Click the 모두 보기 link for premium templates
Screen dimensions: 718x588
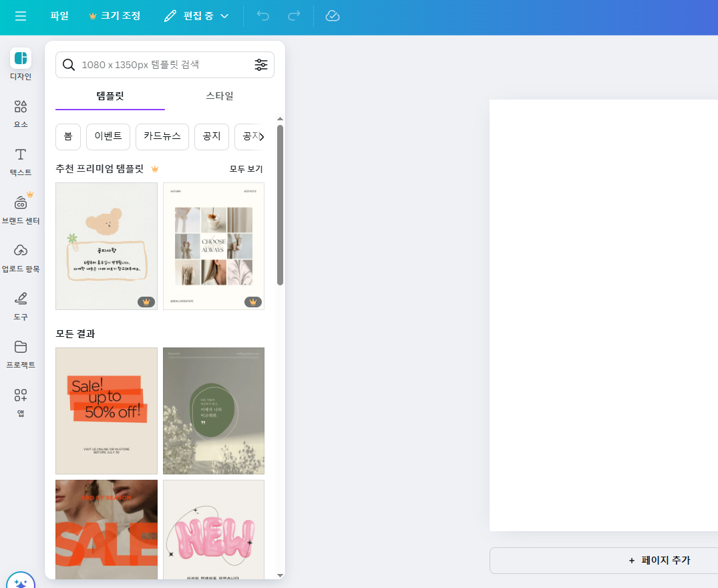click(x=244, y=169)
